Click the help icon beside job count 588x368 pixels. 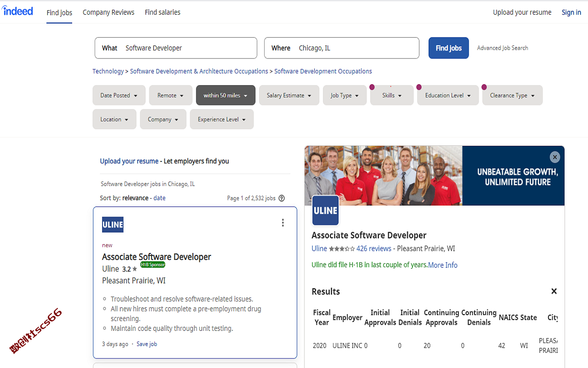click(282, 198)
